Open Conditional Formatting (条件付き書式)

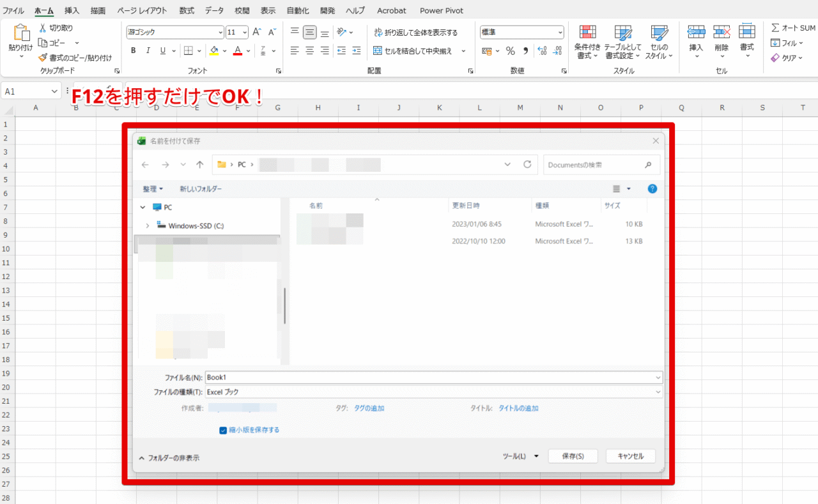[587, 42]
